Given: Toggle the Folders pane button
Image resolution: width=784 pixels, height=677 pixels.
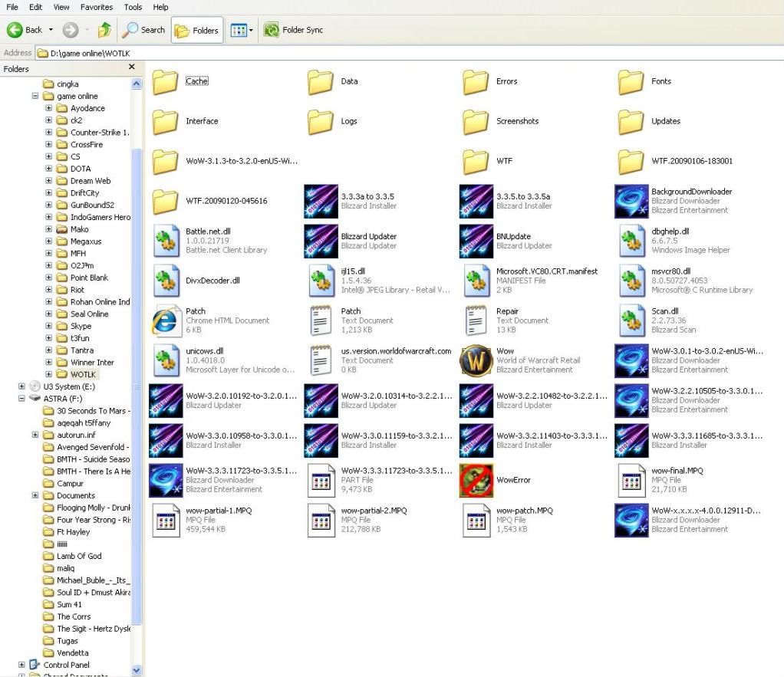Looking at the screenshot, I should [196, 31].
